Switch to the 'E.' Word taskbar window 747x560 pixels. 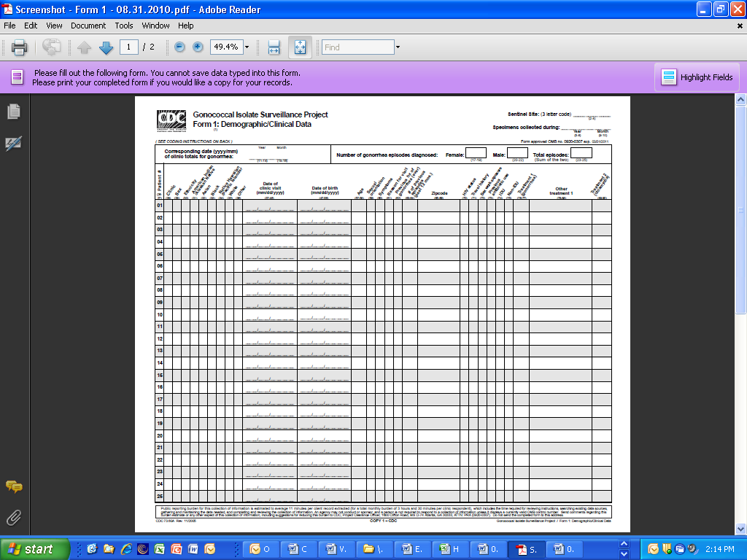[412, 549]
